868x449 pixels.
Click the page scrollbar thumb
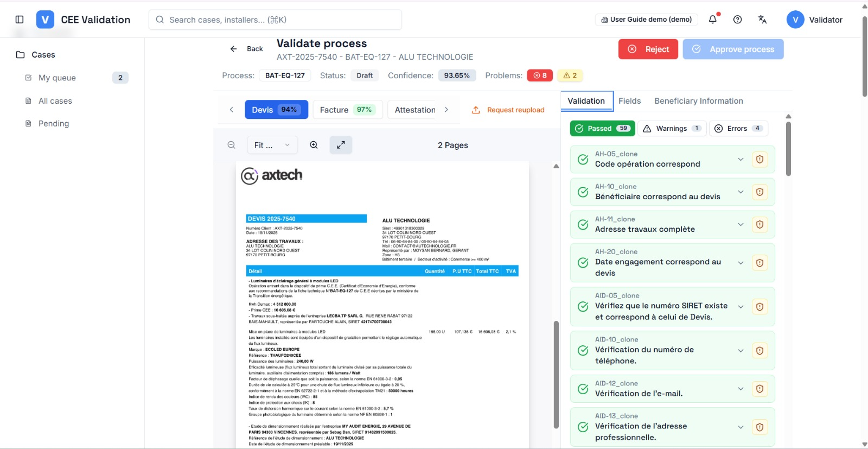(865, 56)
